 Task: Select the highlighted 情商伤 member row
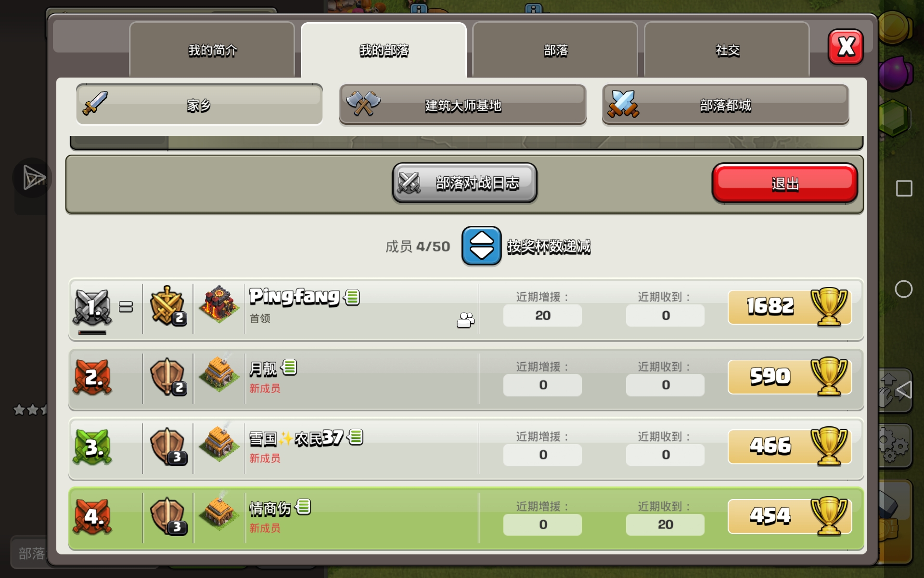[466, 518]
